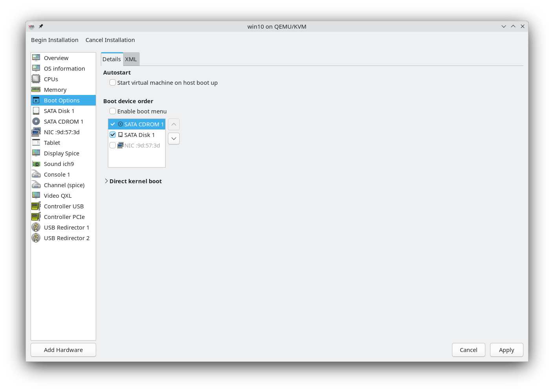Click the Add Hardware button
This screenshot has width=554, height=392.
coord(63,350)
